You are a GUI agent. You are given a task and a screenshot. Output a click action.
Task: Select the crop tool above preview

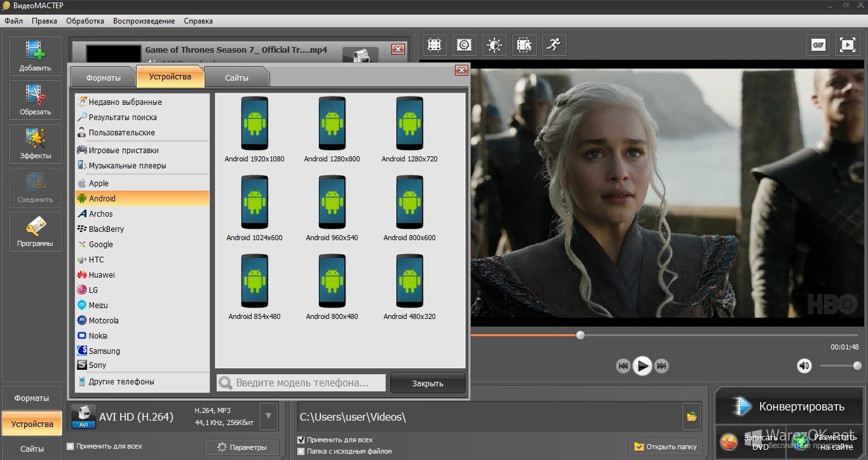pos(434,45)
